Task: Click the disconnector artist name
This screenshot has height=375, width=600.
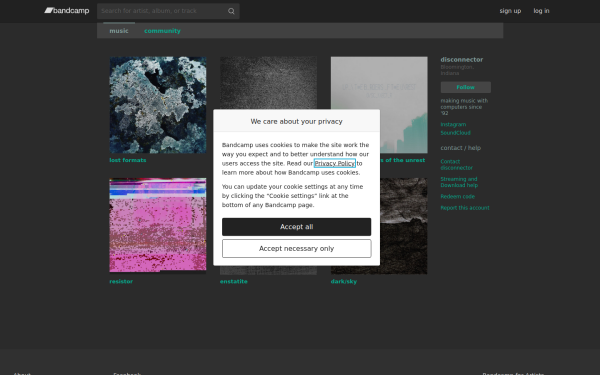Action: click(x=461, y=60)
